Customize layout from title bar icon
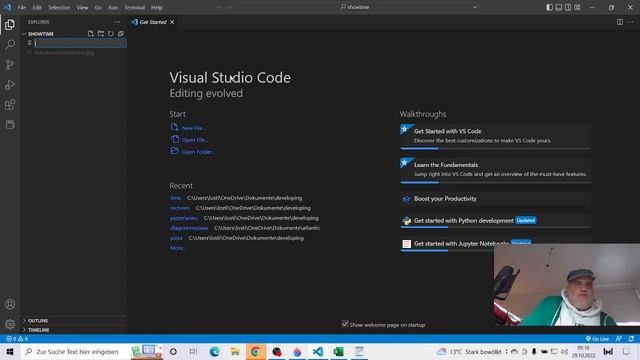Viewport: 640px width, 360px height. (577, 7)
